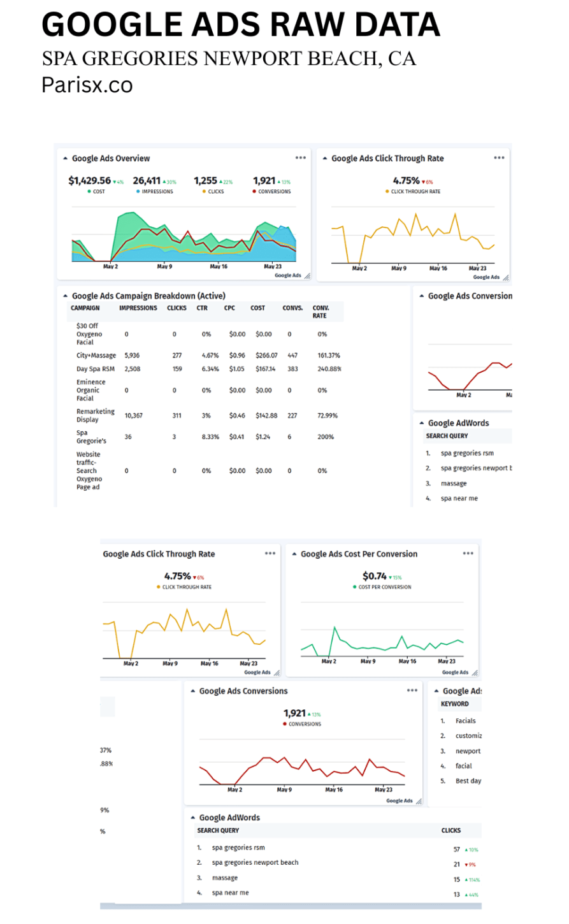Sort by the CAMPAIGN column header
This screenshot has width=569, height=924.
pos(85,308)
